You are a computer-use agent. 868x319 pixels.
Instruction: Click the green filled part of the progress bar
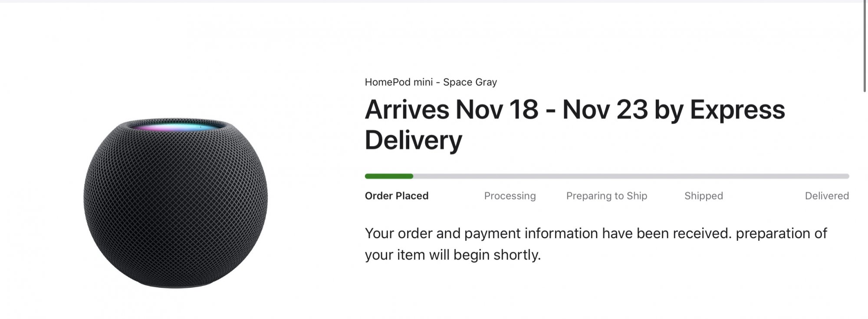(389, 176)
